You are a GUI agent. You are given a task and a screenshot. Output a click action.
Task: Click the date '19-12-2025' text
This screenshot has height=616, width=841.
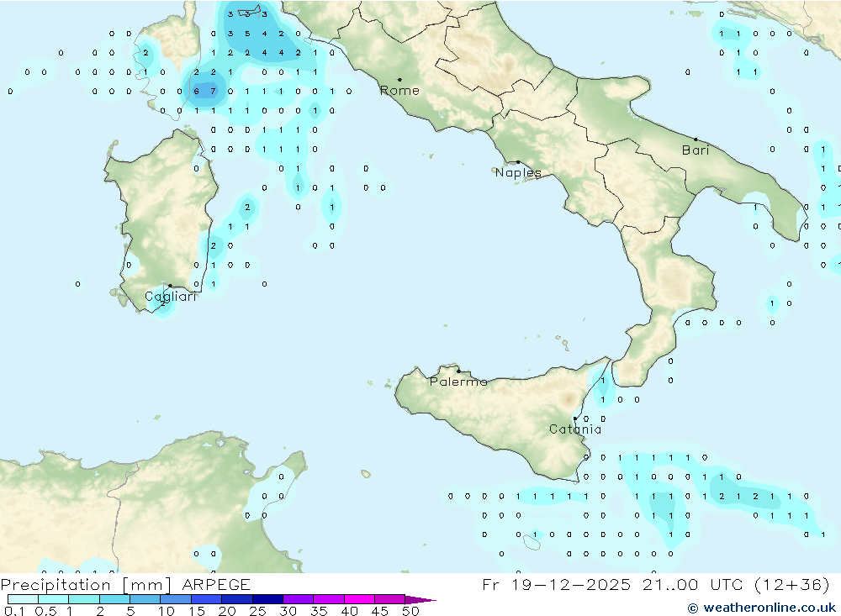[x=571, y=585]
